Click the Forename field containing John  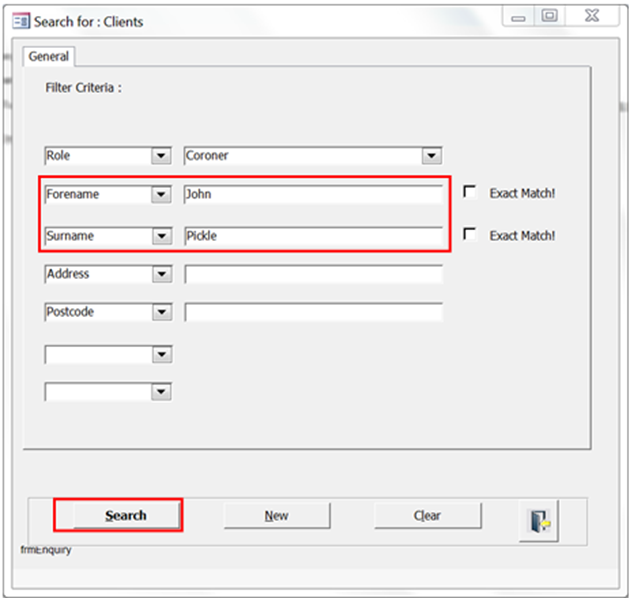[313, 195]
